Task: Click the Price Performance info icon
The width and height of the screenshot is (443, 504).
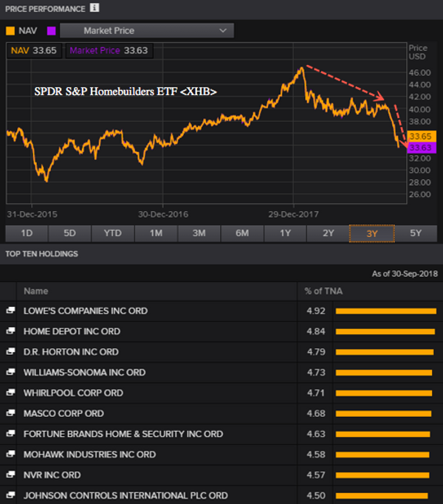Action: 95,7
